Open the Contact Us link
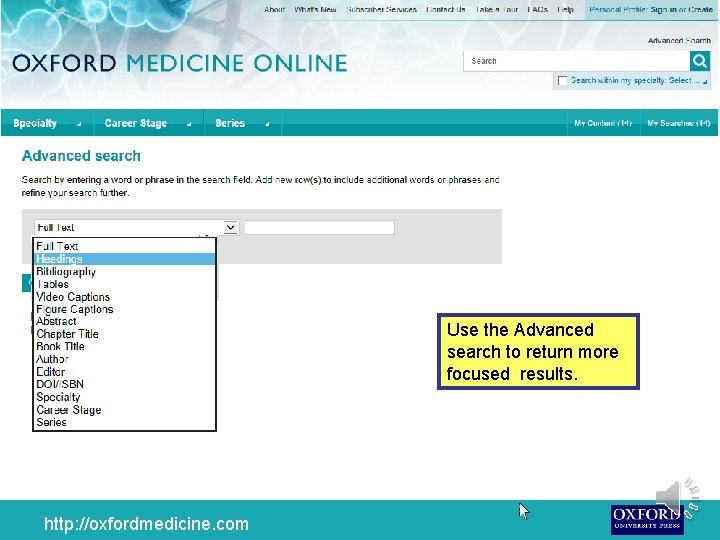Image resolution: width=720 pixels, height=540 pixels. [445, 9]
